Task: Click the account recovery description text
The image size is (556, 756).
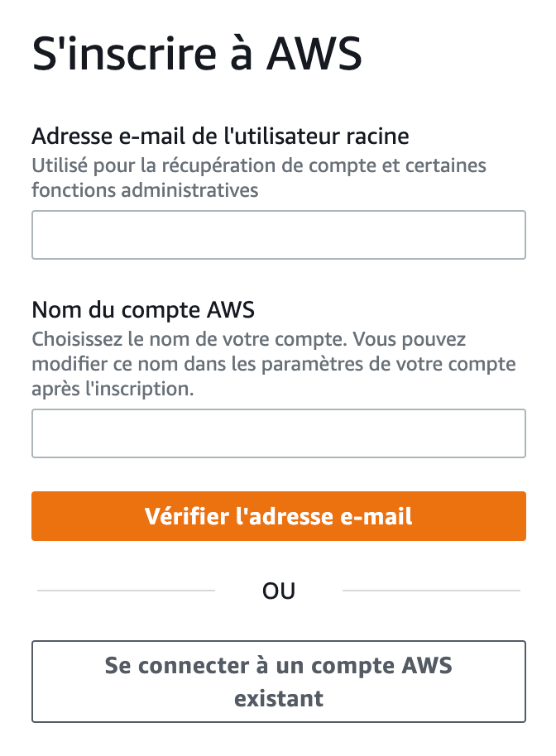Action: (259, 177)
